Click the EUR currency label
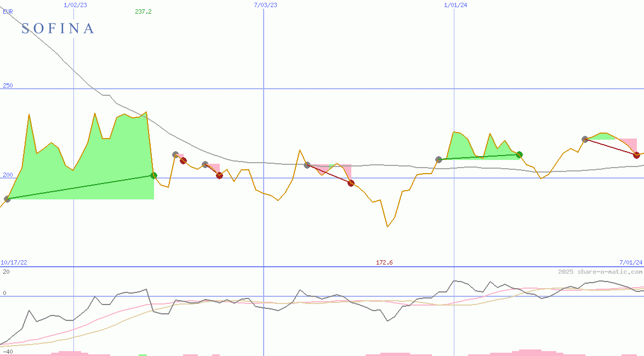644x356 pixels. [8, 12]
